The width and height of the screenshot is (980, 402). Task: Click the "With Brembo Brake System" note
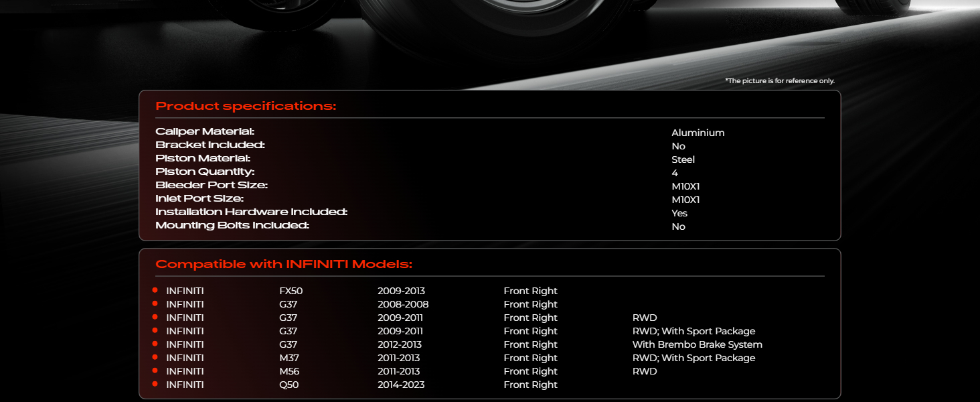(697, 344)
